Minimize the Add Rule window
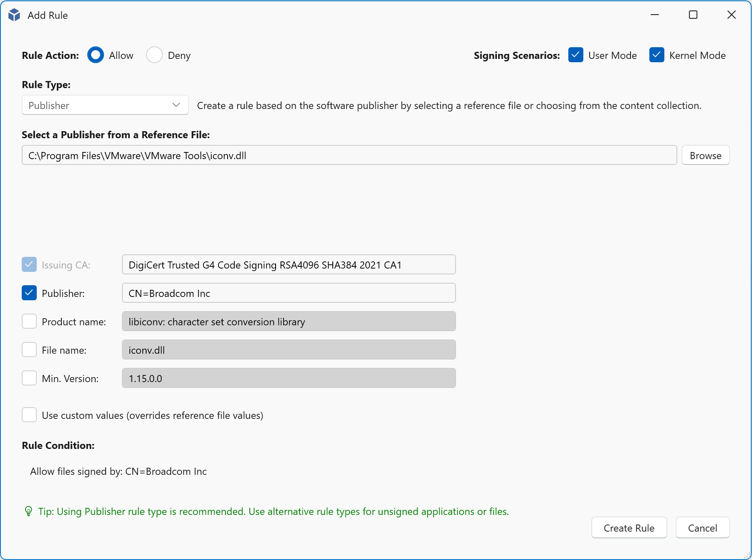 (x=655, y=15)
